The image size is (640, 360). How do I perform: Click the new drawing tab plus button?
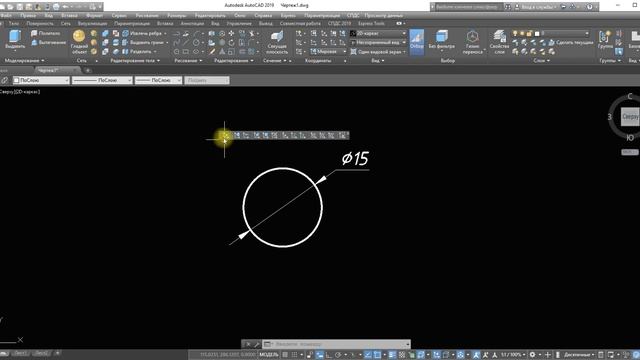point(88,70)
